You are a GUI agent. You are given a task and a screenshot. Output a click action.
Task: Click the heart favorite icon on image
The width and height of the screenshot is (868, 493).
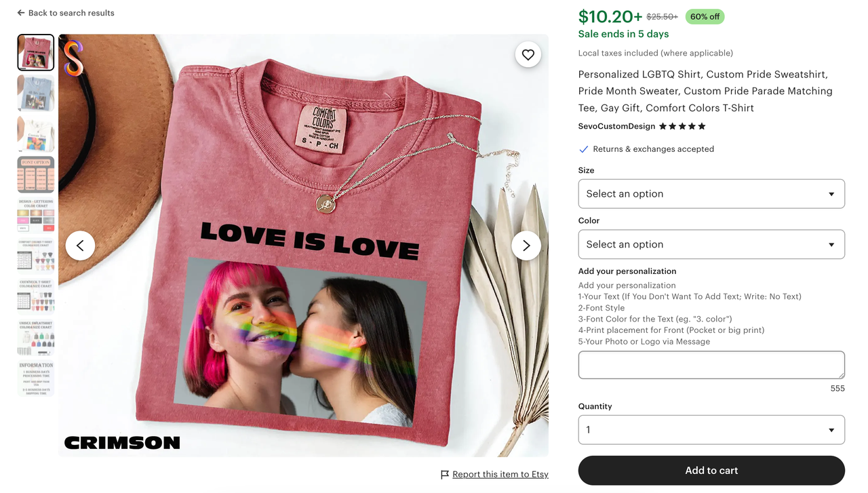pos(528,55)
